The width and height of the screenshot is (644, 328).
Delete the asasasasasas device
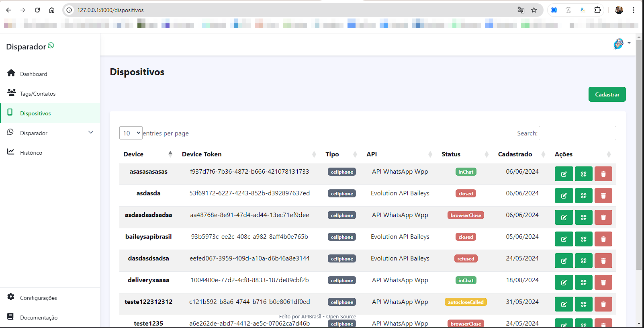tap(603, 174)
